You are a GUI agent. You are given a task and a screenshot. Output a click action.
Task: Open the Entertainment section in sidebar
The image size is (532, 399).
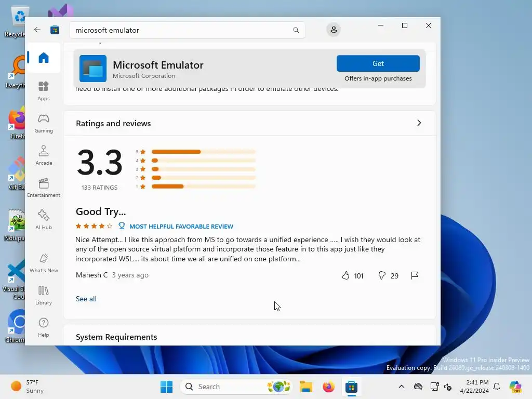tap(44, 188)
